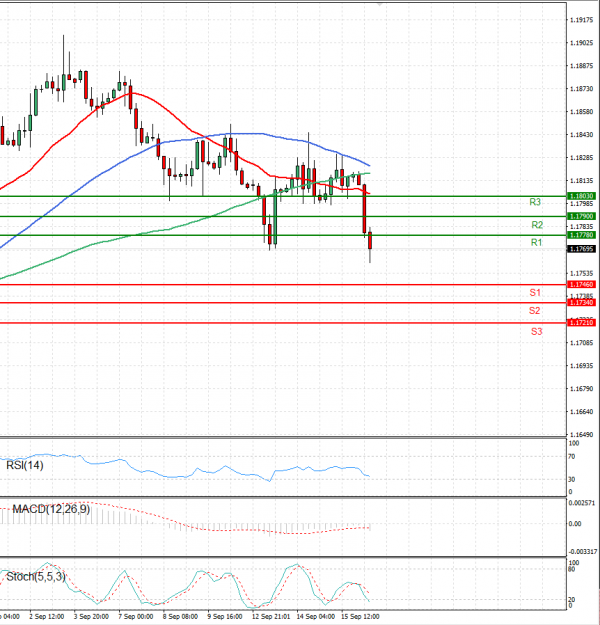Click the 8 Sep 08:00 time label
Image resolution: width=600 pixels, height=625 pixels.
tap(180, 617)
